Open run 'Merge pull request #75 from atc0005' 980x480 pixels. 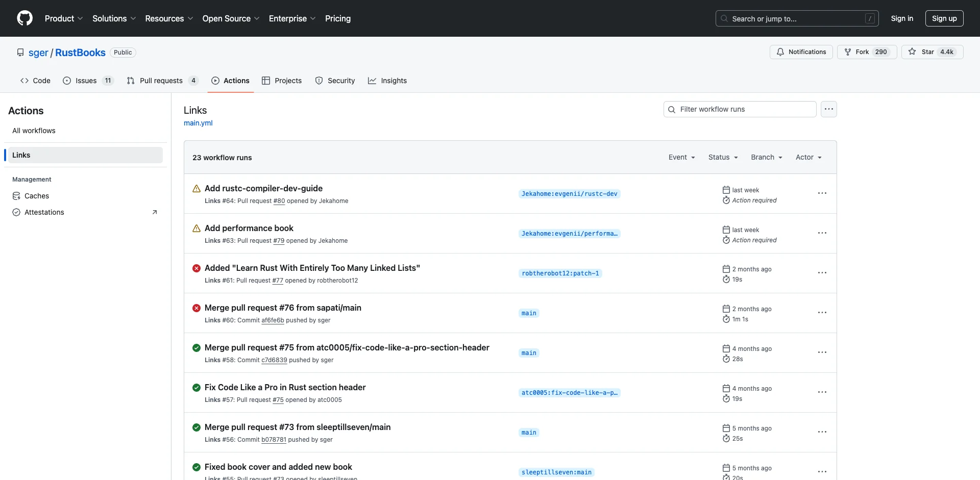347,347
